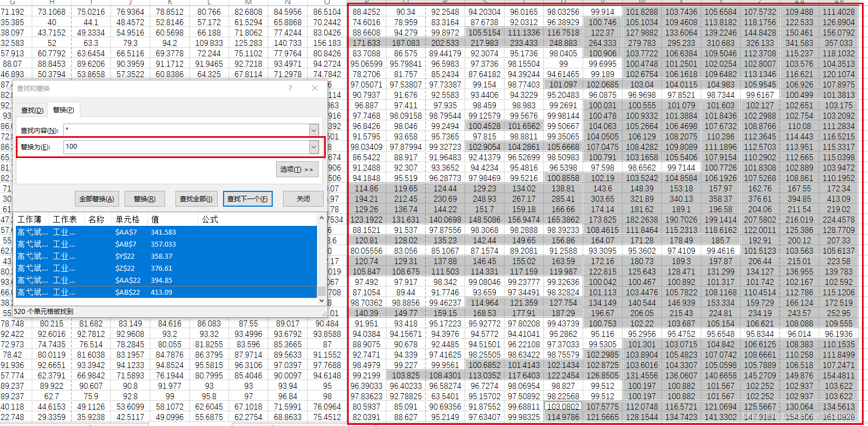Select the active cell 103.0802

(563, 407)
